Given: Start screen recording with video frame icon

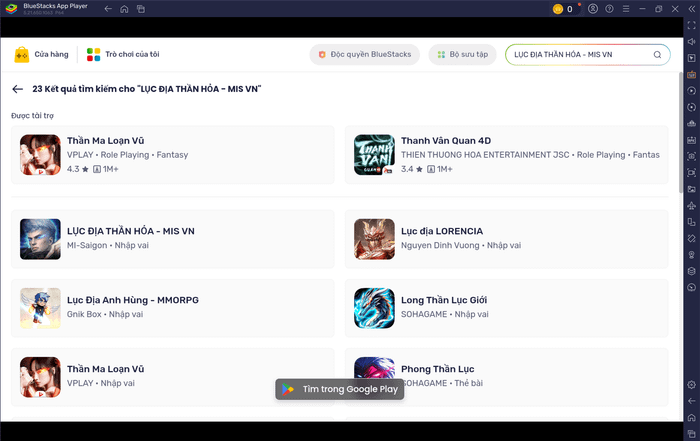Looking at the screenshot, I should (692, 173).
